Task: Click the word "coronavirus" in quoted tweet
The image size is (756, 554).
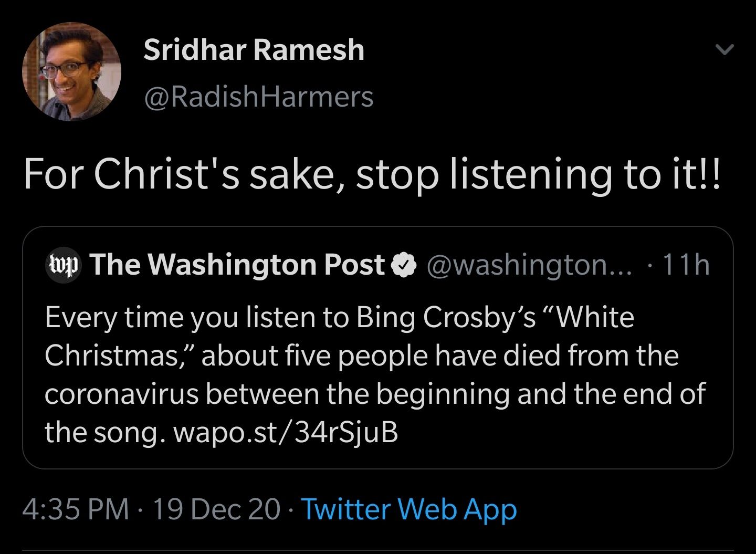Action: click(x=121, y=394)
